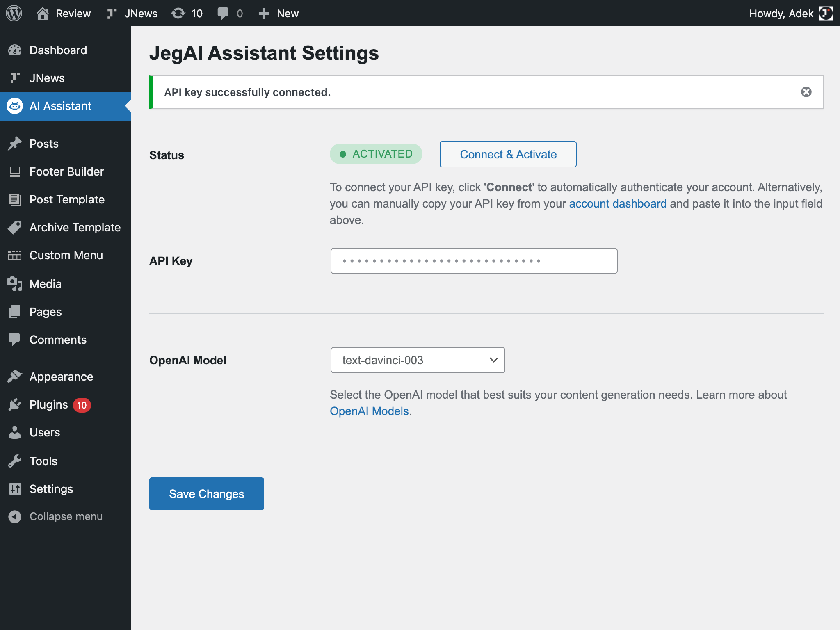Image resolution: width=840 pixels, height=630 pixels.
Task: Click inside the API Key field
Action: pyautogui.click(x=474, y=261)
